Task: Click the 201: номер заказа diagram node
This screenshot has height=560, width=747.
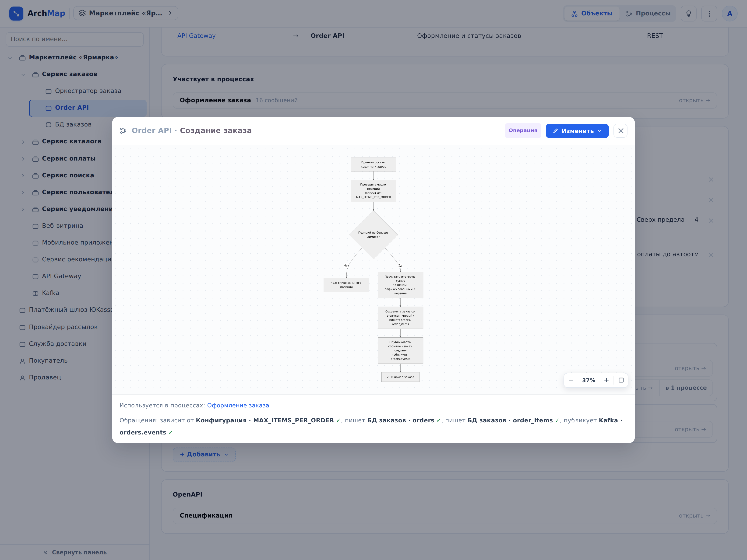Action: (x=400, y=377)
